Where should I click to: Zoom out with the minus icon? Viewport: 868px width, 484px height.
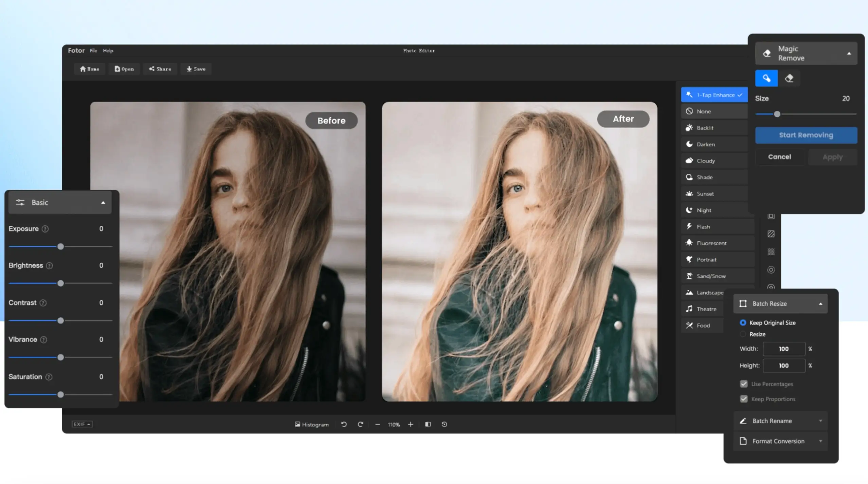point(378,424)
